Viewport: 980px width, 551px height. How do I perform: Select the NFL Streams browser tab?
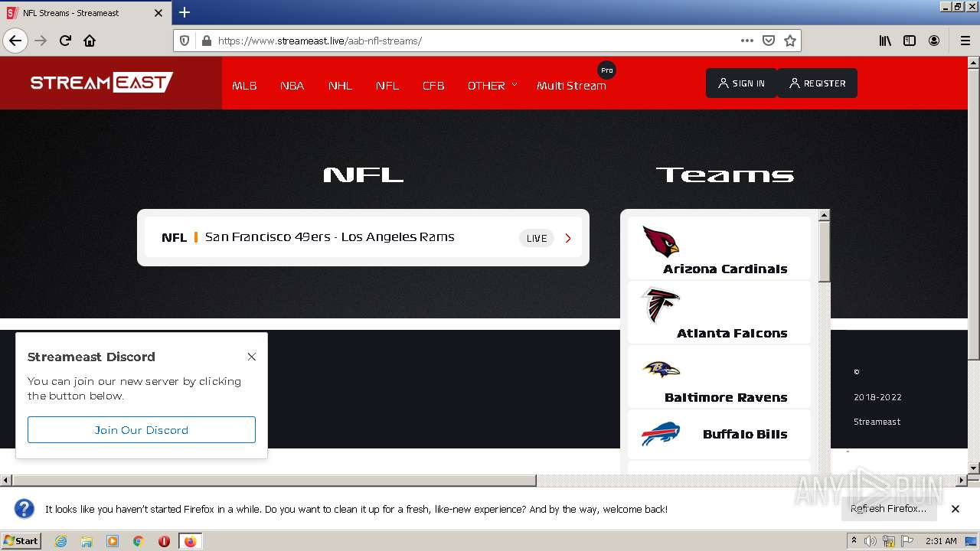pyautogui.click(x=86, y=13)
